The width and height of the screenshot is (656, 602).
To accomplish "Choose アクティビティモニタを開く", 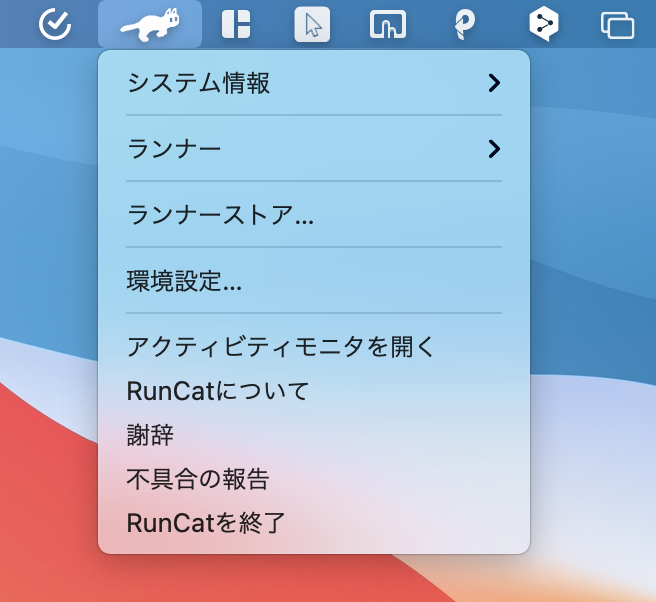I will (314, 347).
